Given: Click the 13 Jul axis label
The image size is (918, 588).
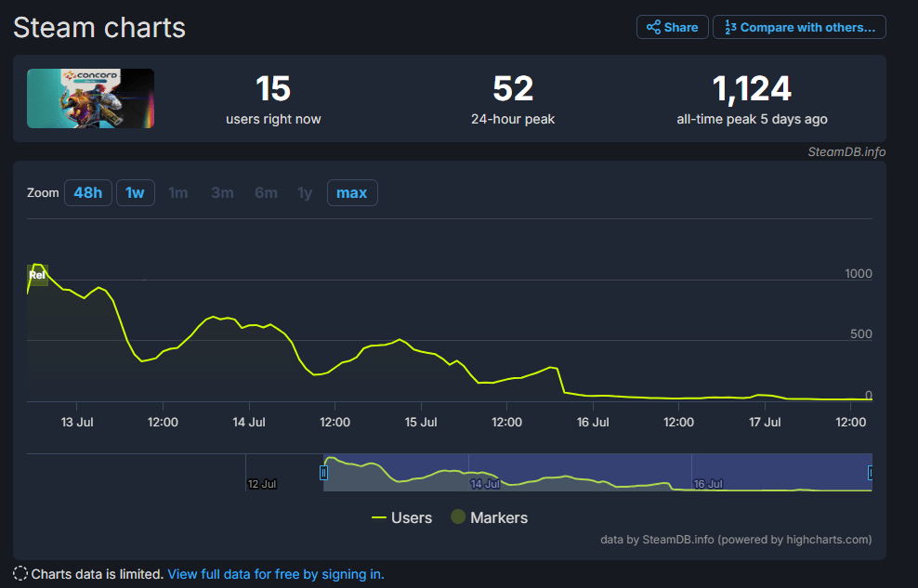Looking at the screenshot, I should (x=77, y=422).
